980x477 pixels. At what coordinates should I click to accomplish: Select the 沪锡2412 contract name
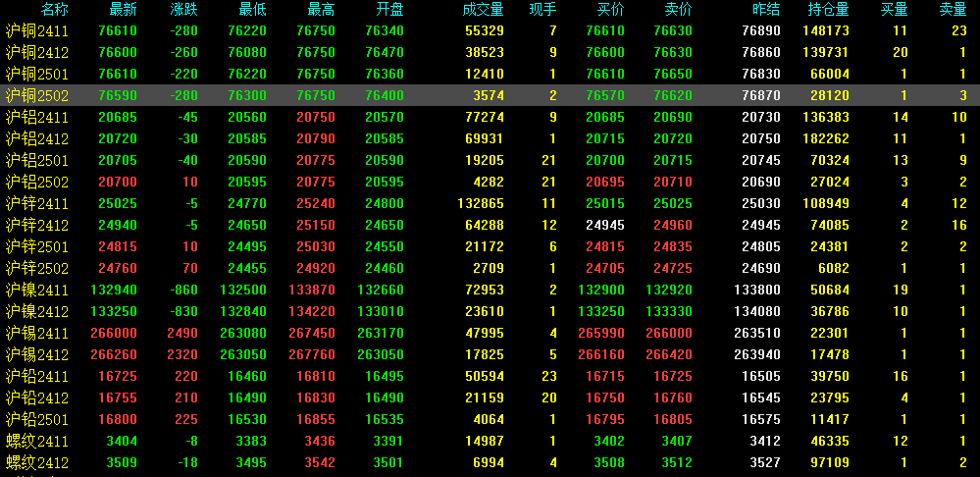coord(37,355)
